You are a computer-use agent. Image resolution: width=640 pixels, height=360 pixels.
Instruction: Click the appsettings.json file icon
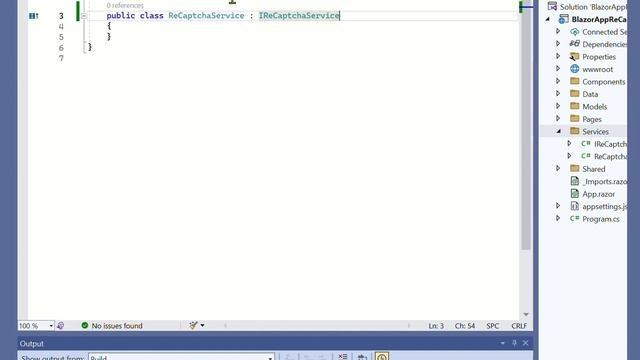(575, 206)
